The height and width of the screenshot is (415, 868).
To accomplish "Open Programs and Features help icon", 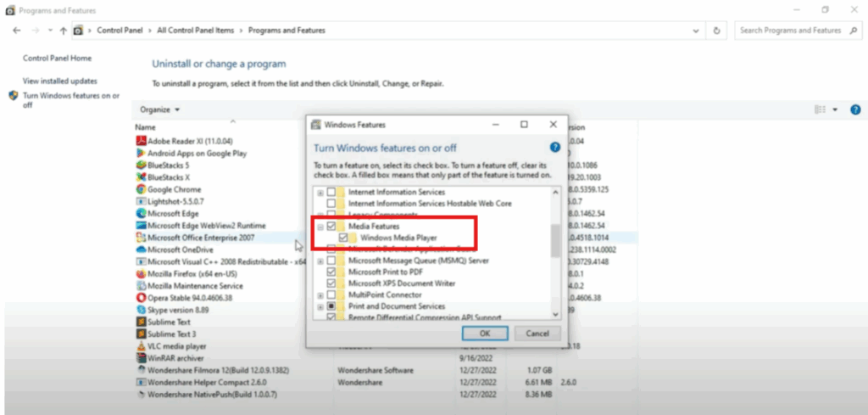I will (855, 109).
